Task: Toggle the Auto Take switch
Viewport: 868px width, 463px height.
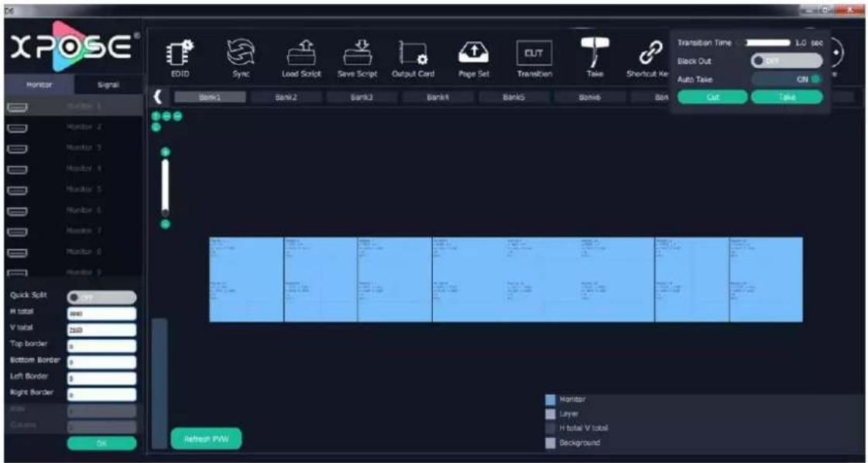Action: click(x=787, y=79)
